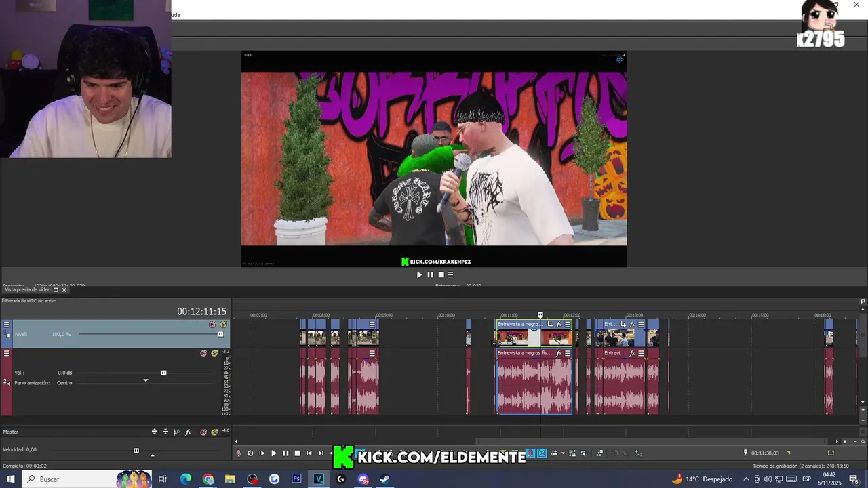Toggle the snapping magnet icon
868x488 pixels.
point(530,453)
